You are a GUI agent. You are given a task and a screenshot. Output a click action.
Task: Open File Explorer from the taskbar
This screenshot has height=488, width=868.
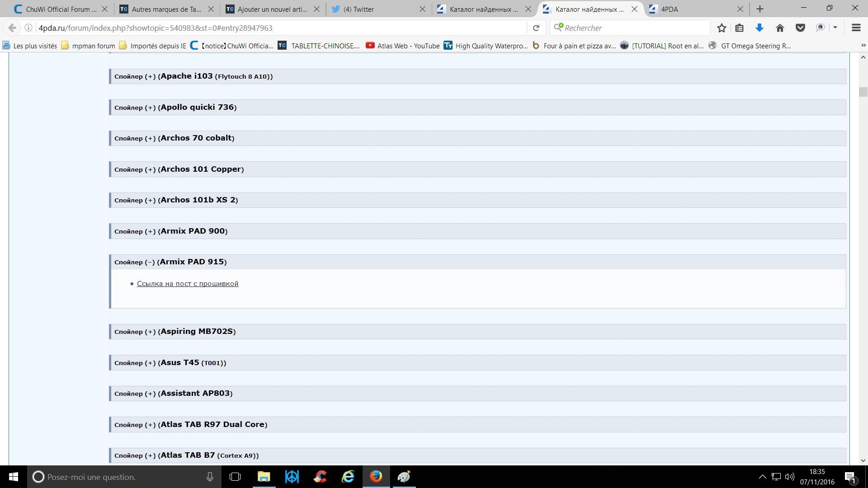tap(264, 477)
